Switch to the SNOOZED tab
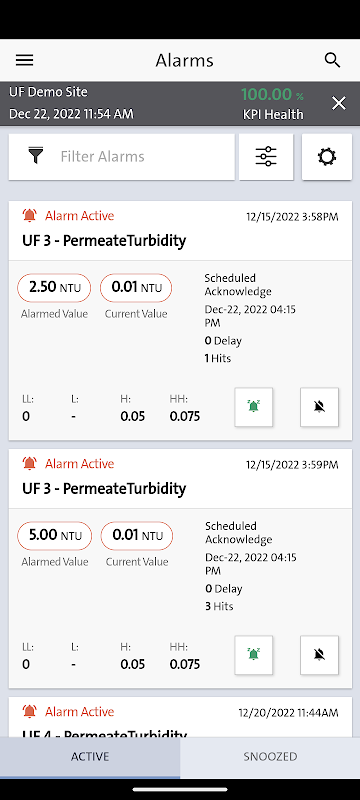 (x=270, y=757)
